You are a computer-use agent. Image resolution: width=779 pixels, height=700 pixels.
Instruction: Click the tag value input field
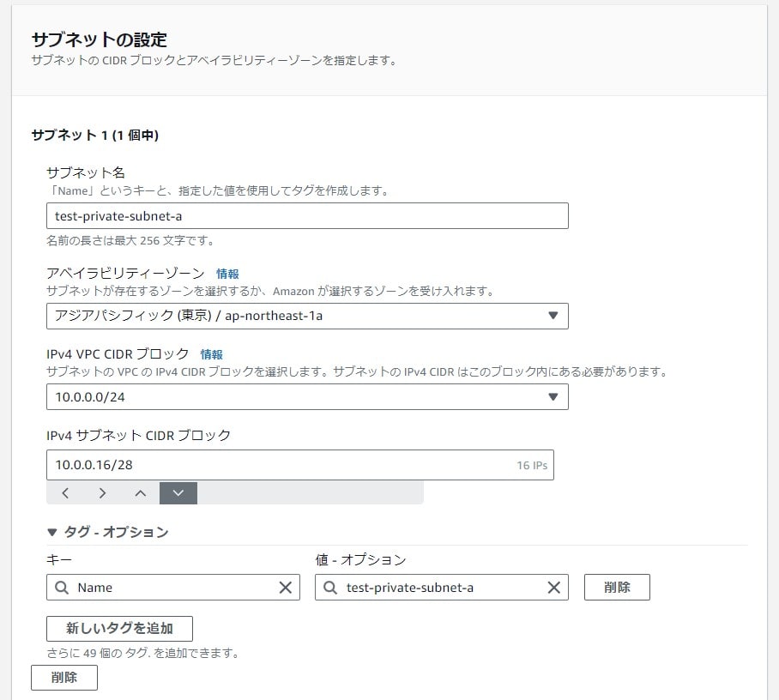(x=441, y=588)
